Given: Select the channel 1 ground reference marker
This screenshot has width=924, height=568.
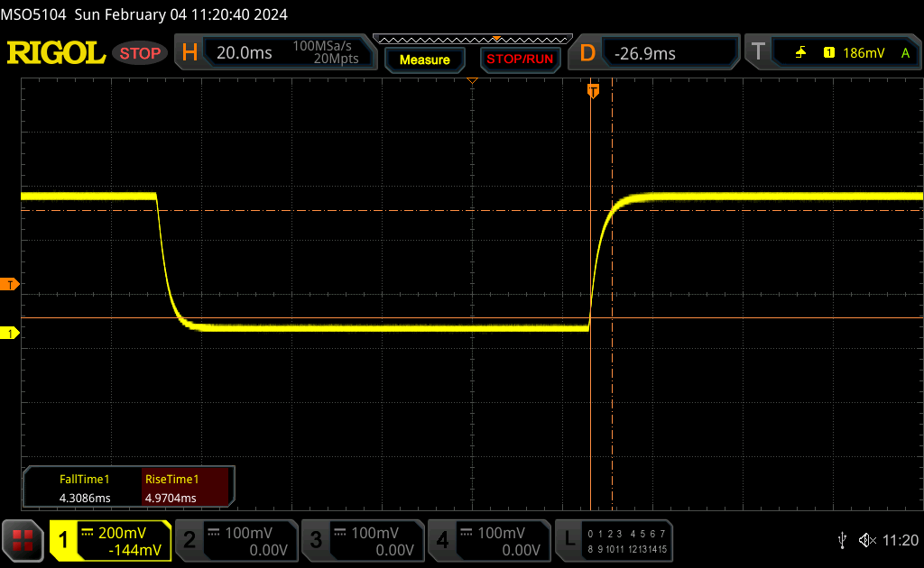Looking at the screenshot, I should tap(10, 334).
